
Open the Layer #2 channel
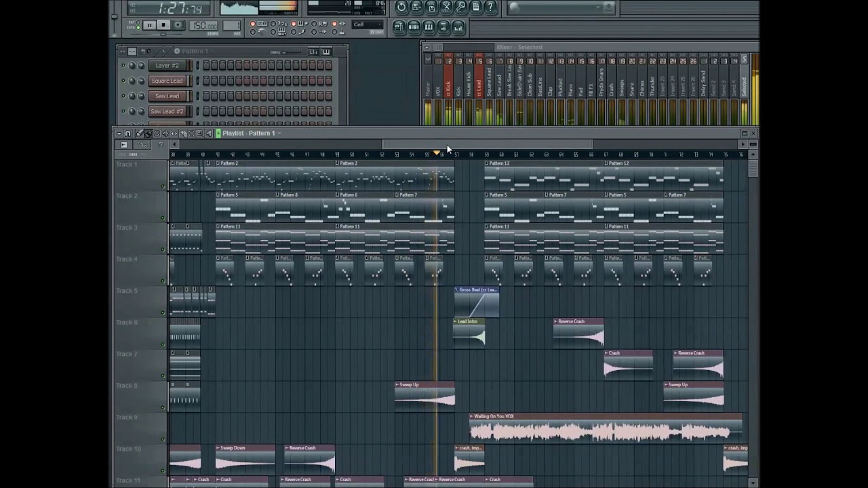click(167, 66)
